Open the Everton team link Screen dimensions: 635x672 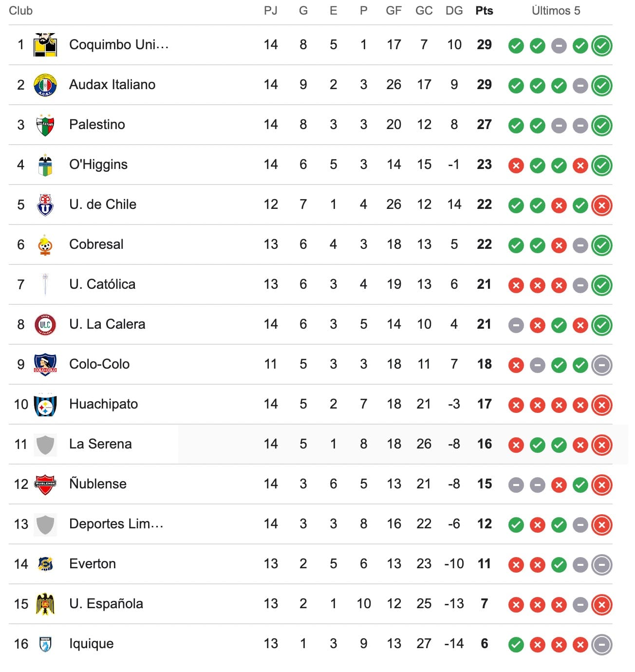point(93,564)
